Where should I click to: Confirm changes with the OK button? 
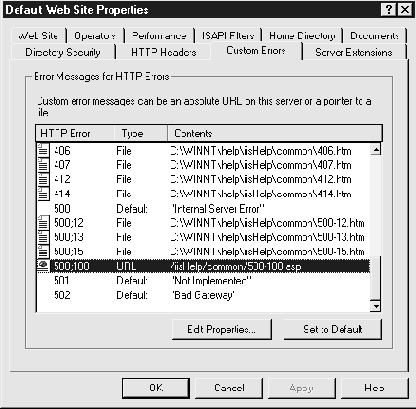point(156,388)
